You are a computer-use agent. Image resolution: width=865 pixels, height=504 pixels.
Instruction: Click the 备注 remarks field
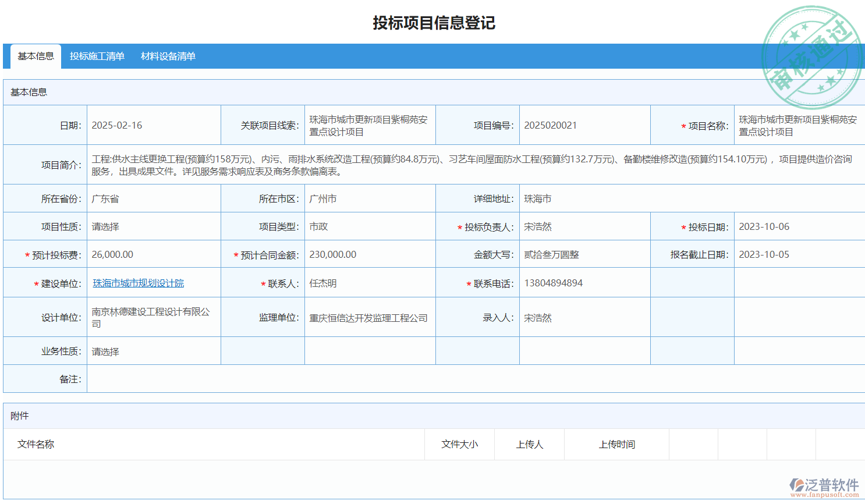[x=474, y=379]
